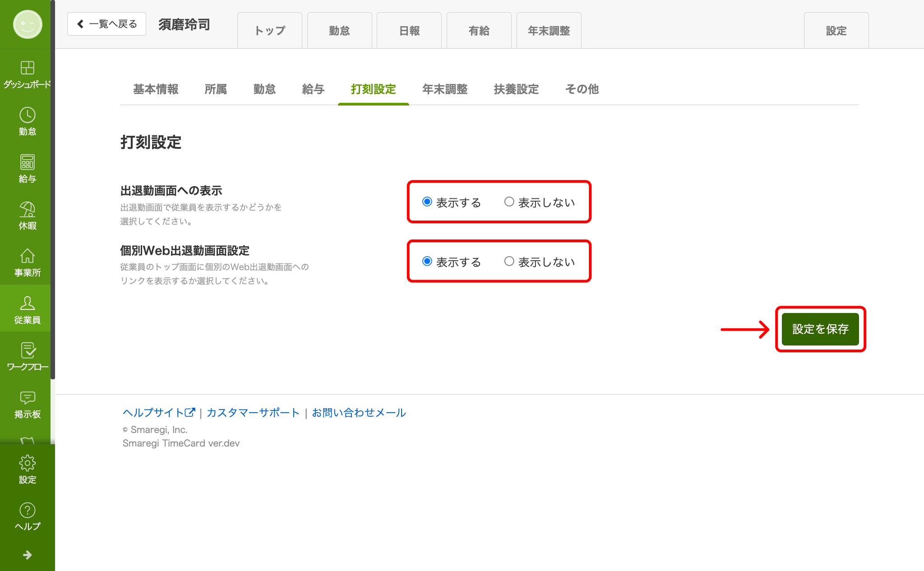The width and height of the screenshot is (924, 571).
Task: Click the sidebar 設定 gear icon
Action: pyautogui.click(x=27, y=463)
